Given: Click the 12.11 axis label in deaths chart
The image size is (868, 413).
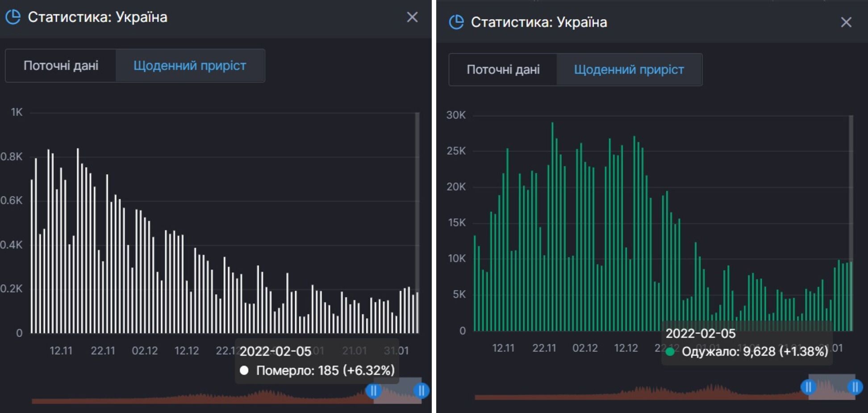Looking at the screenshot, I should click(x=61, y=351).
